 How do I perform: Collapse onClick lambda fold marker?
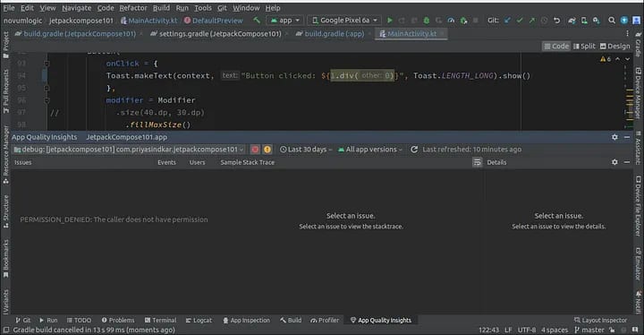(47, 64)
